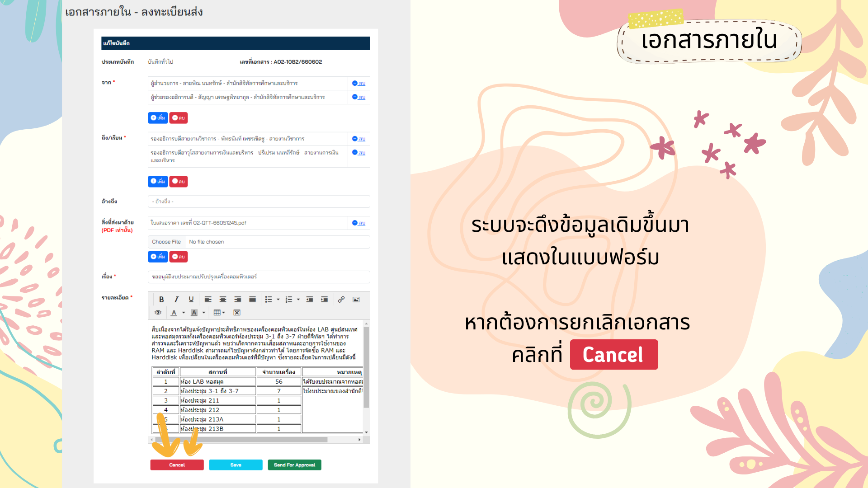Click the blue เพิ่ม button under Choose File
Screen dimensions: 868x488
point(158,257)
